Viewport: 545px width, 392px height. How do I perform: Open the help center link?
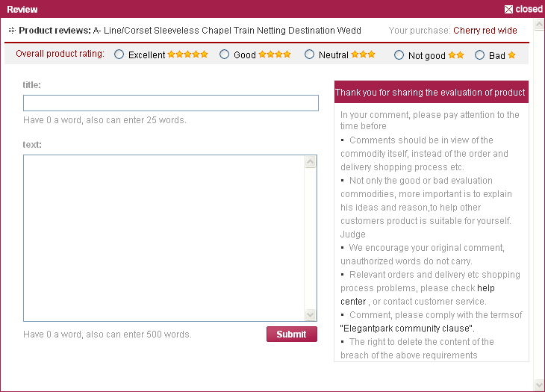click(x=417, y=295)
